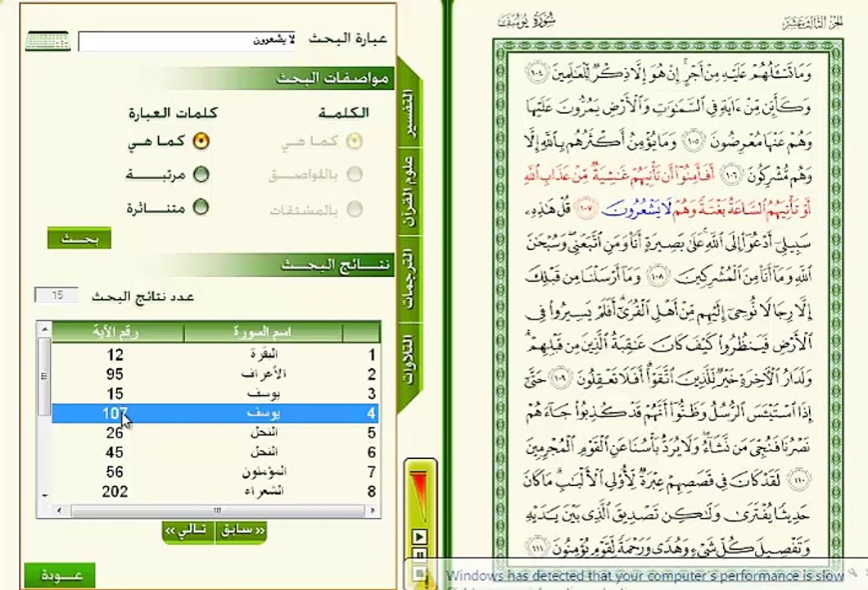Click the Juz title at page top right
The width and height of the screenshot is (868, 590).
click(812, 22)
